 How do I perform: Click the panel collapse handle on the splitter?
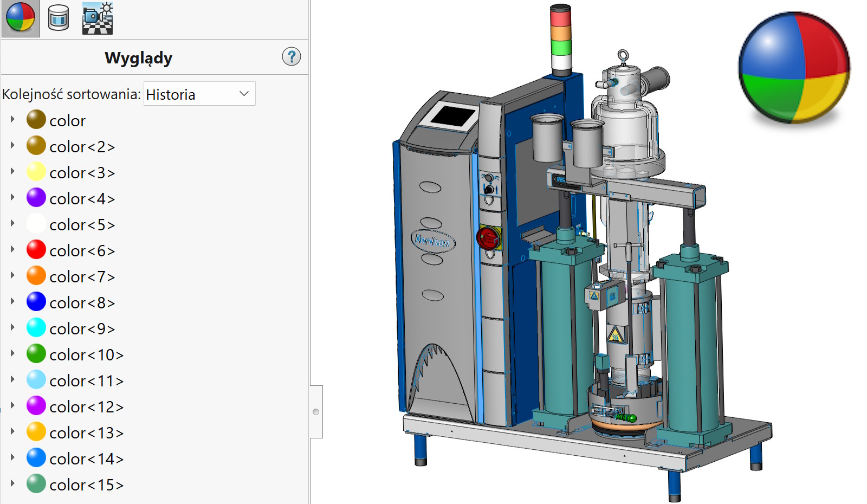[x=316, y=412]
